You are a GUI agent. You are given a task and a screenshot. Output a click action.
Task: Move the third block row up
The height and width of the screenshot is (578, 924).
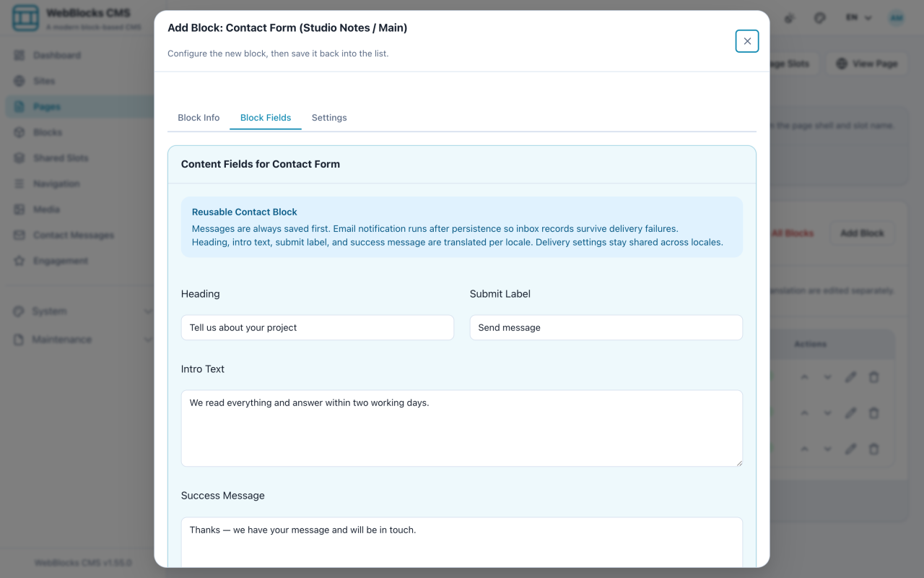coord(805,449)
